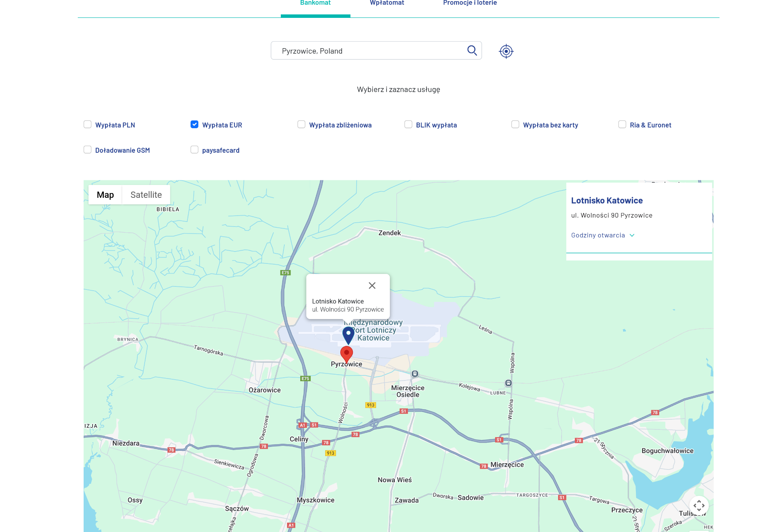Open Promocje i loterie tab
The width and height of the screenshot is (758, 532).
[470, 3]
